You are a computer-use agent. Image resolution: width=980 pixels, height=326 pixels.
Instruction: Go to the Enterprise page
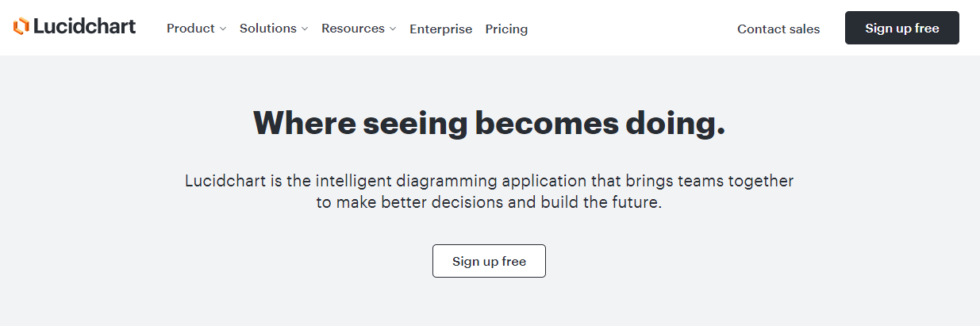pos(440,29)
